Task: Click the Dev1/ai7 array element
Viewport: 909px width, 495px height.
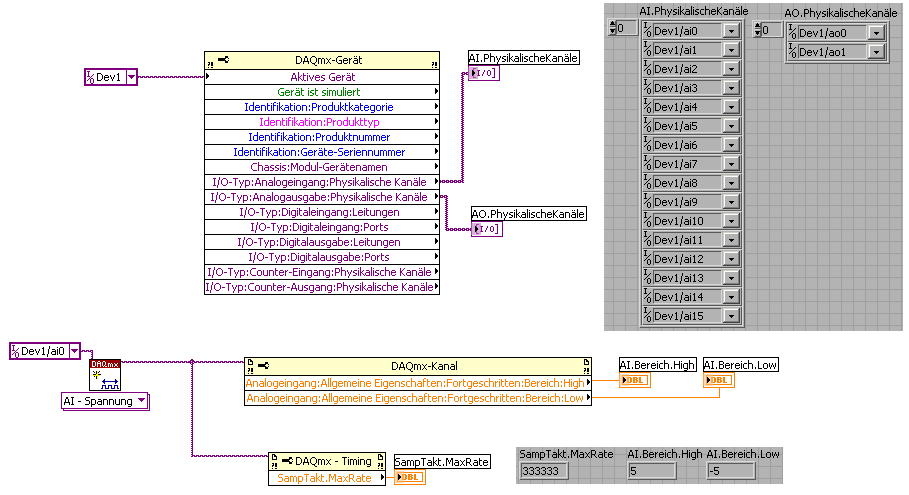Action: [691, 164]
